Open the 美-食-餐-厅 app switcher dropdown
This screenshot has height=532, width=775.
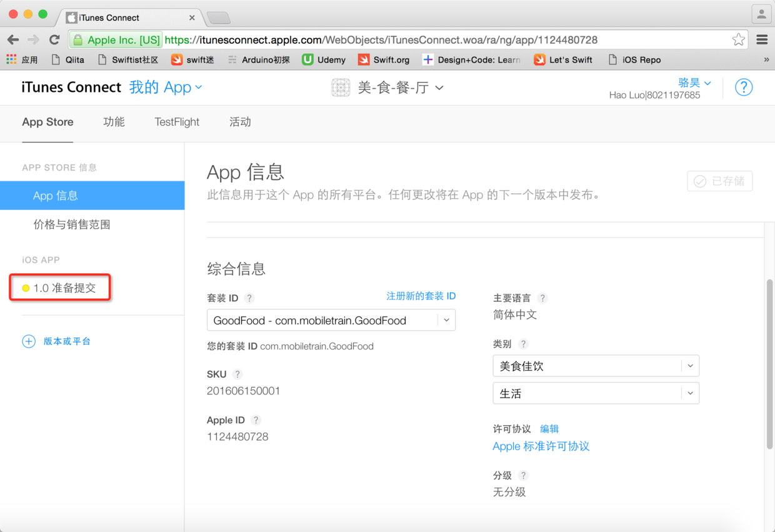tap(401, 88)
